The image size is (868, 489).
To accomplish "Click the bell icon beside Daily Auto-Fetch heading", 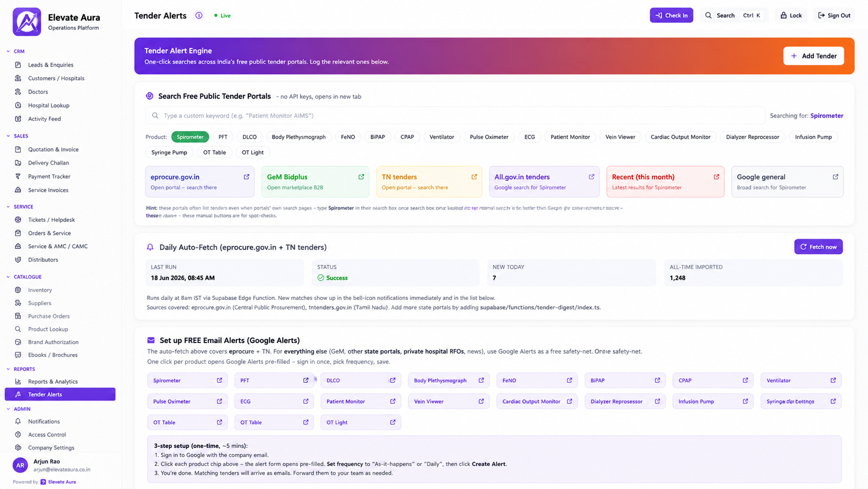I will [x=150, y=247].
